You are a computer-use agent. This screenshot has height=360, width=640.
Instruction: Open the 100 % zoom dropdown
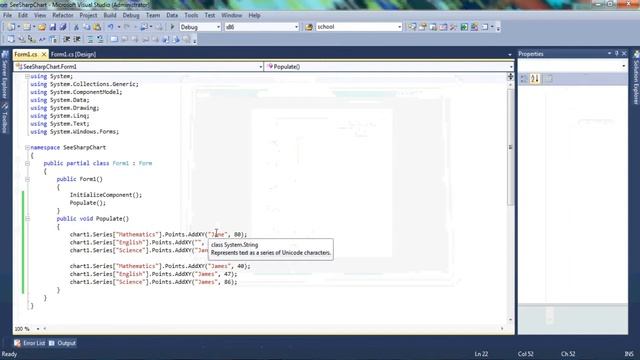coord(38,329)
